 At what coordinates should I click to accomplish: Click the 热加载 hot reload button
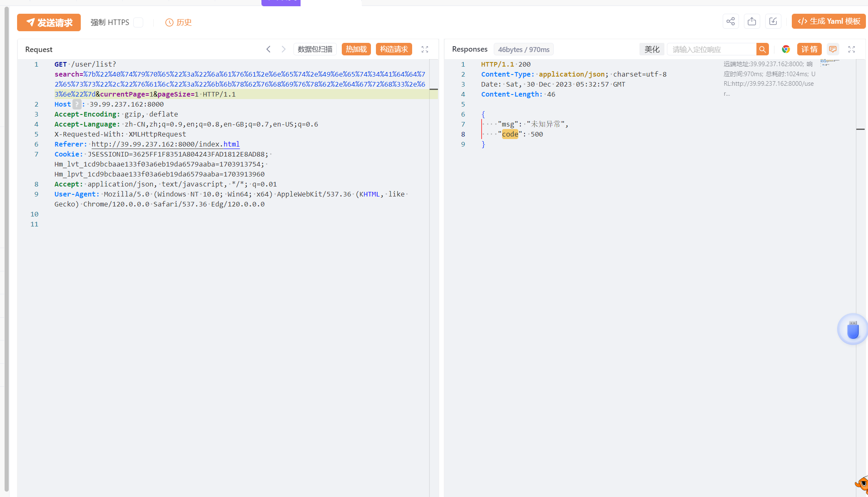(x=356, y=49)
